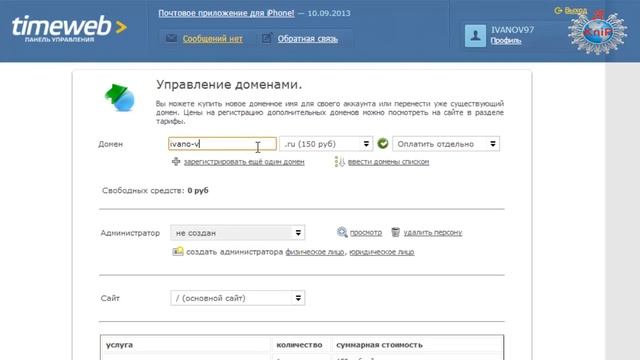This screenshot has width=640, height=360.
Task: Click the create administrator card icon
Action: tap(178, 251)
